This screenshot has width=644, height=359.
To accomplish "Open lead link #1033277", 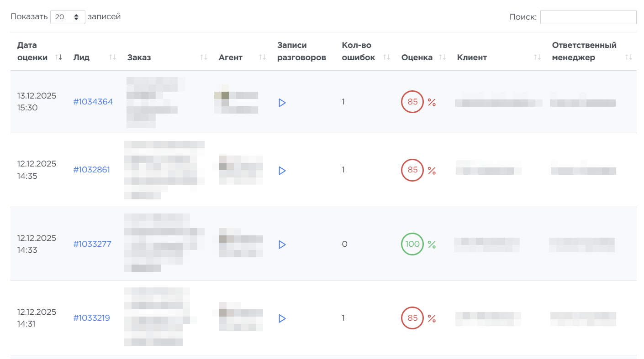I will [x=92, y=244].
